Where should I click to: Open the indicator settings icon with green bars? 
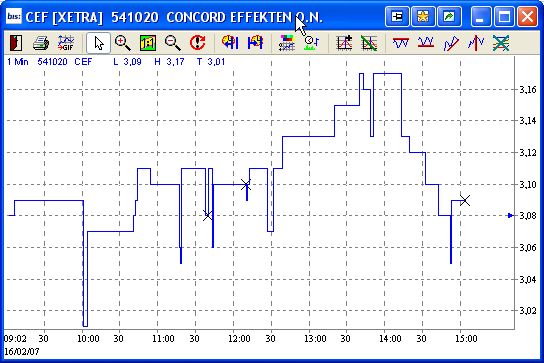coord(312,43)
